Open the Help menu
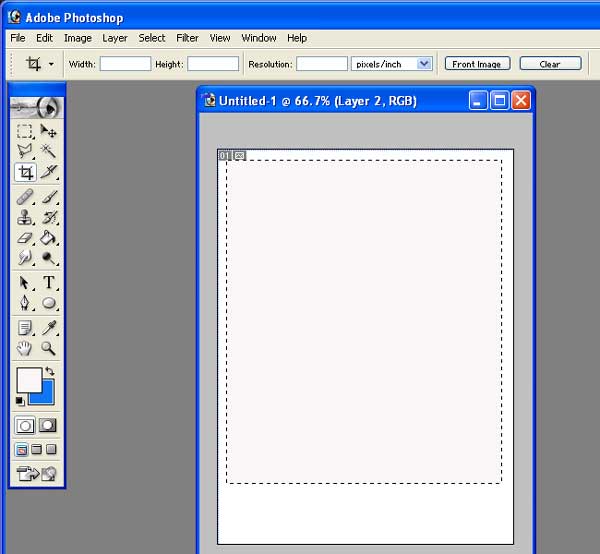Image resolution: width=600 pixels, height=554 pixels. point(297,38)
